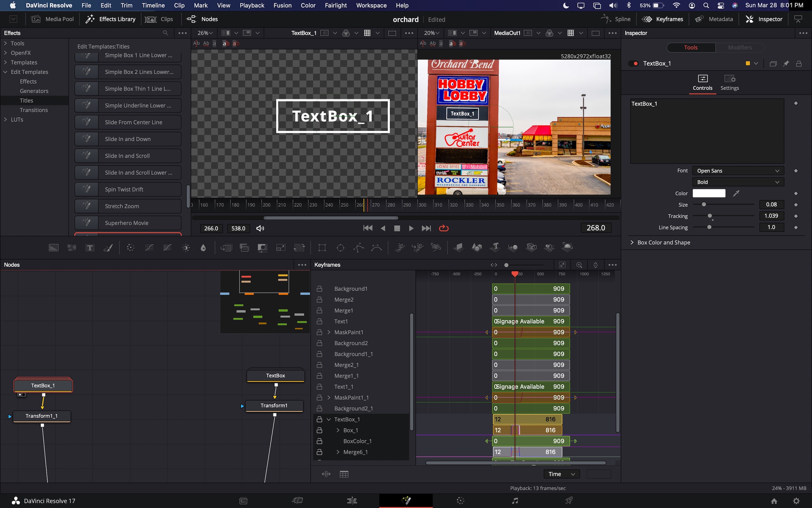The width and height of the screenshot is (812, 508).
Task: Open the Color page icon
Action: click(x=460, y=501)
